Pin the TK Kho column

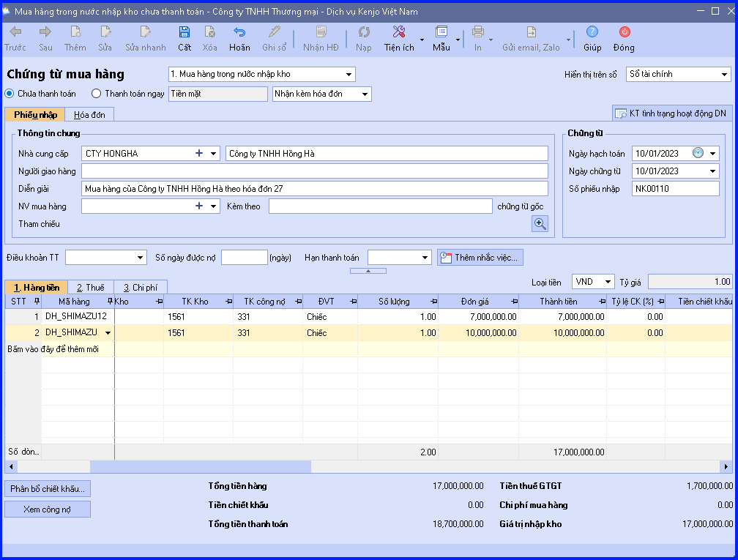pyautogui.click(x=228, y=301)
